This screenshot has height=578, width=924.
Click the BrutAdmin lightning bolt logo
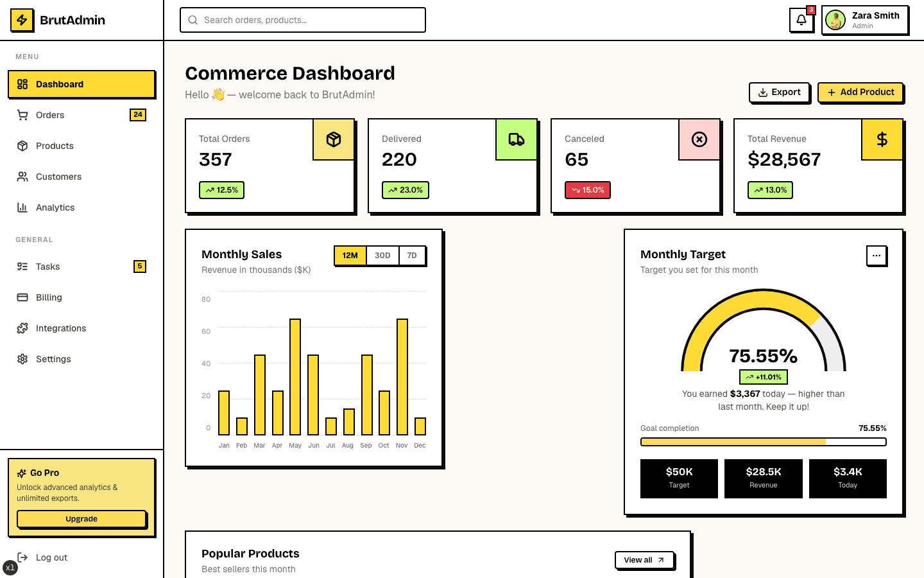(x=22, y=20)
